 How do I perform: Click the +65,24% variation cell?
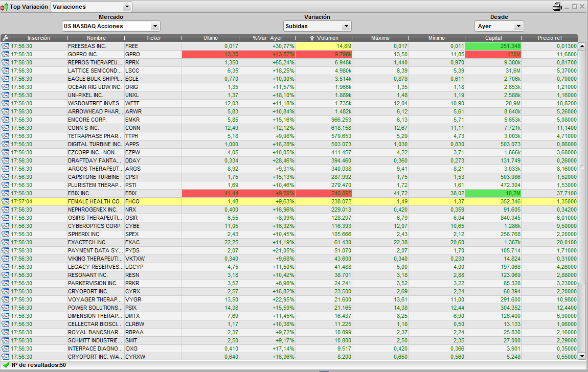pos(267,62)
